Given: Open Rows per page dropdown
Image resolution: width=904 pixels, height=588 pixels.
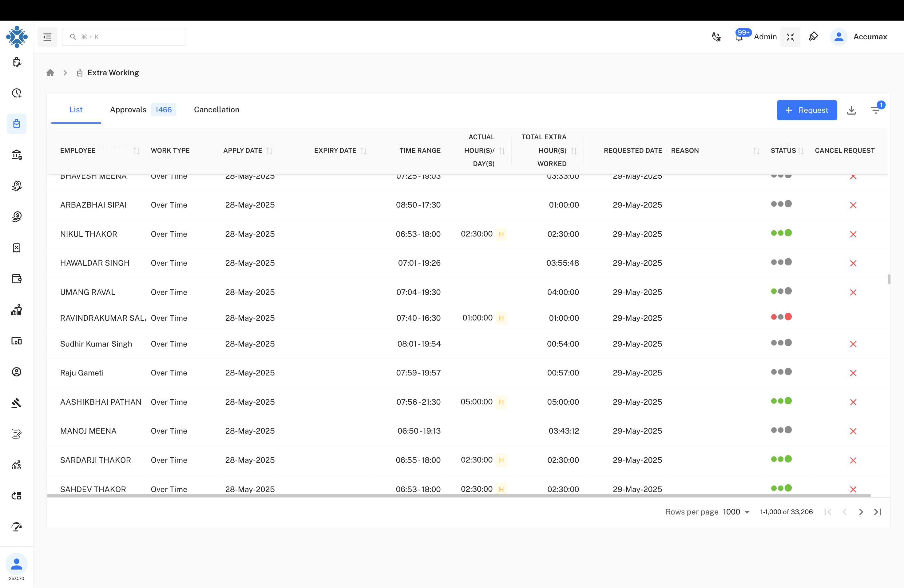Looking at the screenshot, I should tap(736, 512).
